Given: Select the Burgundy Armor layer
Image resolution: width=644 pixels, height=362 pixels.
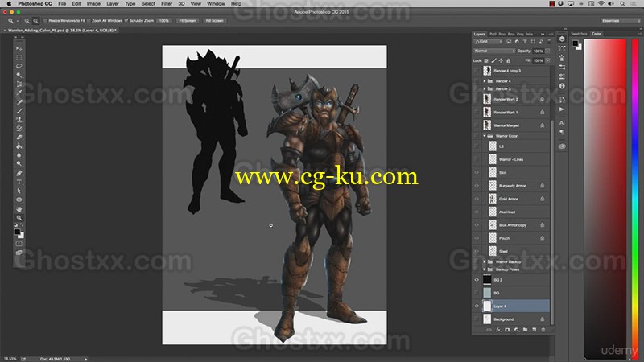Looking at the screenshot, I should pos(512,186).
